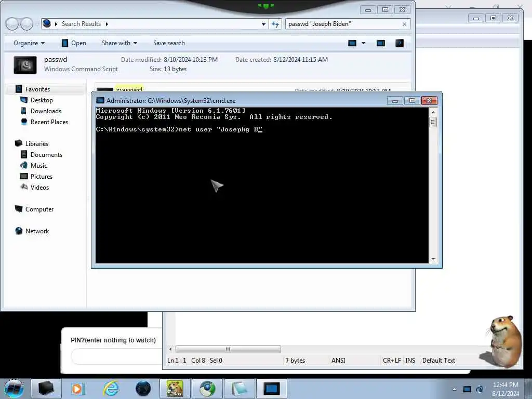Clear the search box with X
532x399 pixels.
point(404,24)
